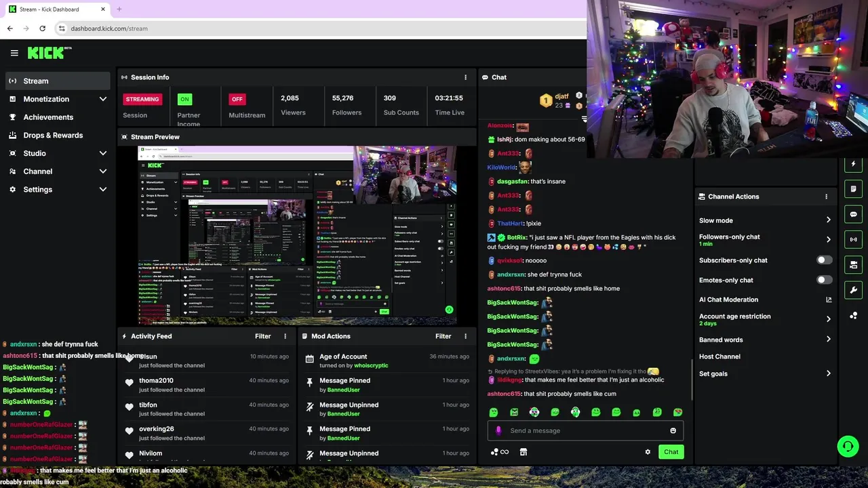Click tibfon in the Activity Feed
The height and width of the screenshot is (488, 868).
[148, 405]
